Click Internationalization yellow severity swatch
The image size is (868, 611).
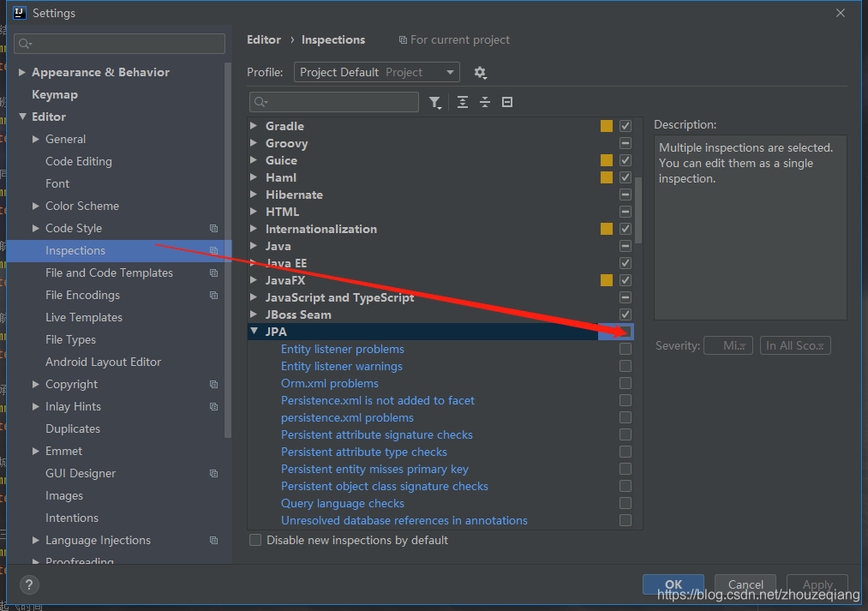607,229
